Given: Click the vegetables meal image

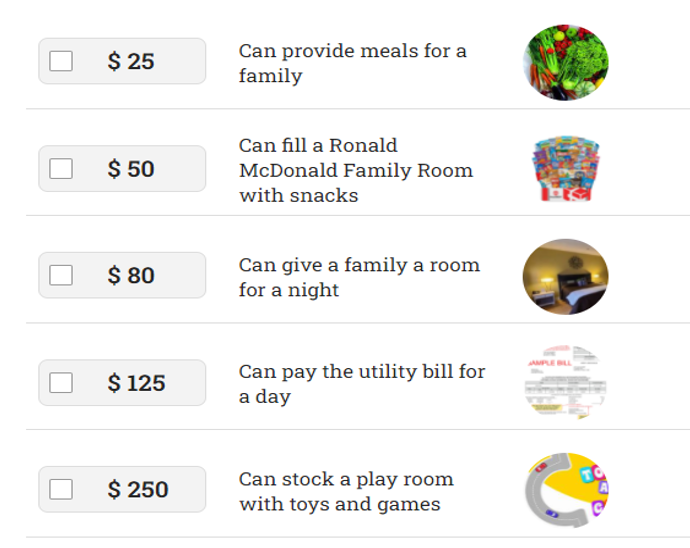Looking at the screenshot, I should [x=565, y=62].
